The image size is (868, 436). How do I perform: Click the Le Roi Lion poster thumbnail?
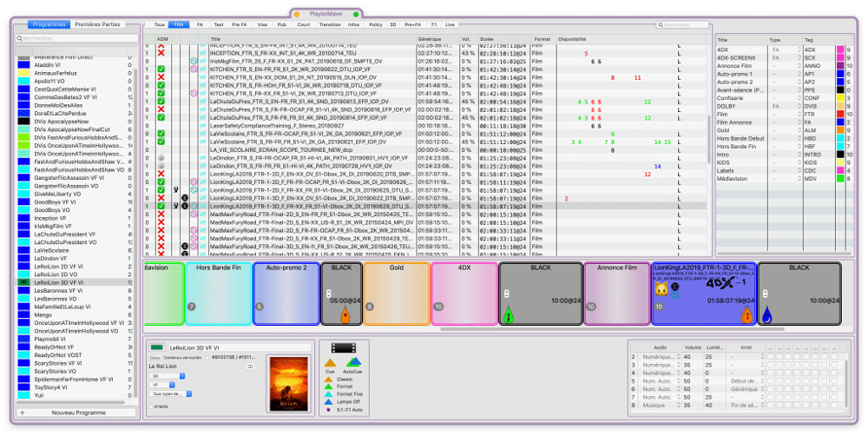[x=289, y=383]
